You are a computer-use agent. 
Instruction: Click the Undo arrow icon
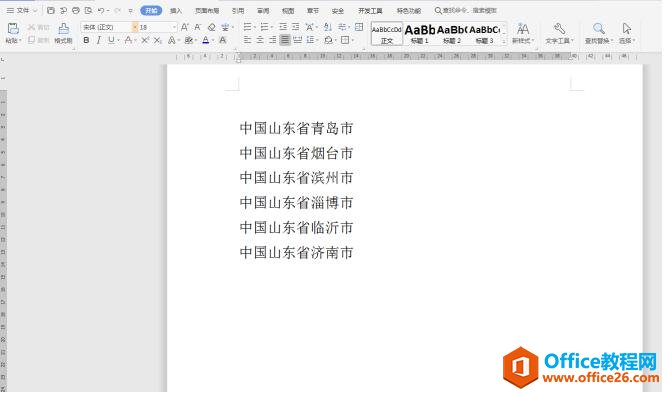[101, 11]
